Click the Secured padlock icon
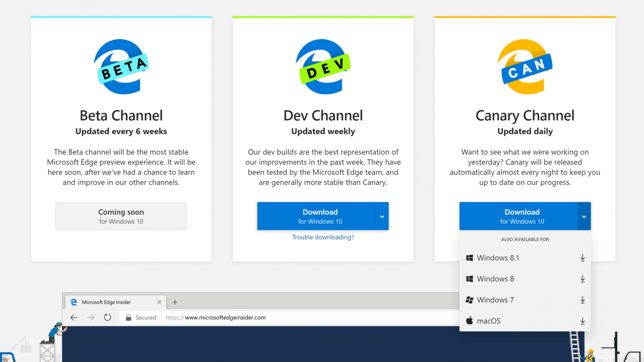Screen dimensions: 644x362 point(128,318)
